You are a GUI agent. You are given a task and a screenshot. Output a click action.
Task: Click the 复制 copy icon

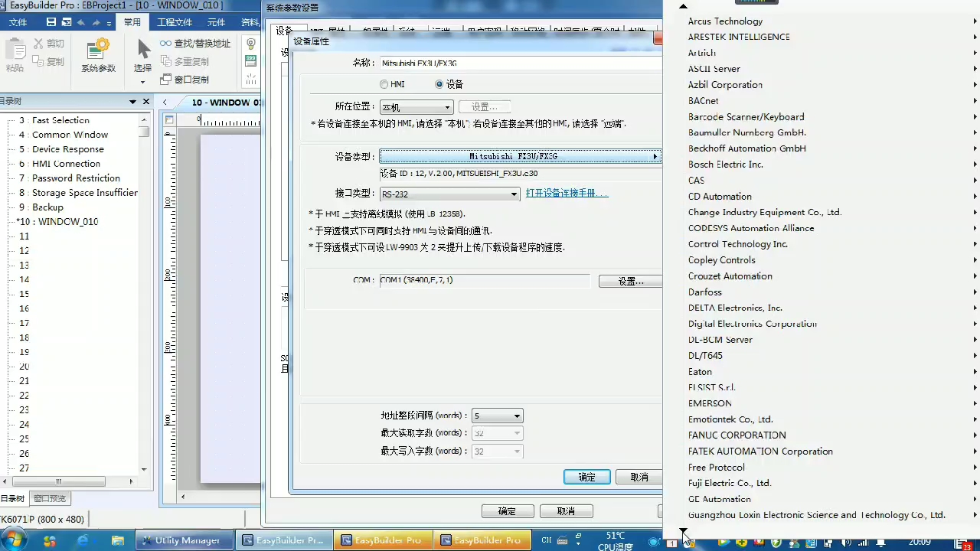tap(38, 60)
